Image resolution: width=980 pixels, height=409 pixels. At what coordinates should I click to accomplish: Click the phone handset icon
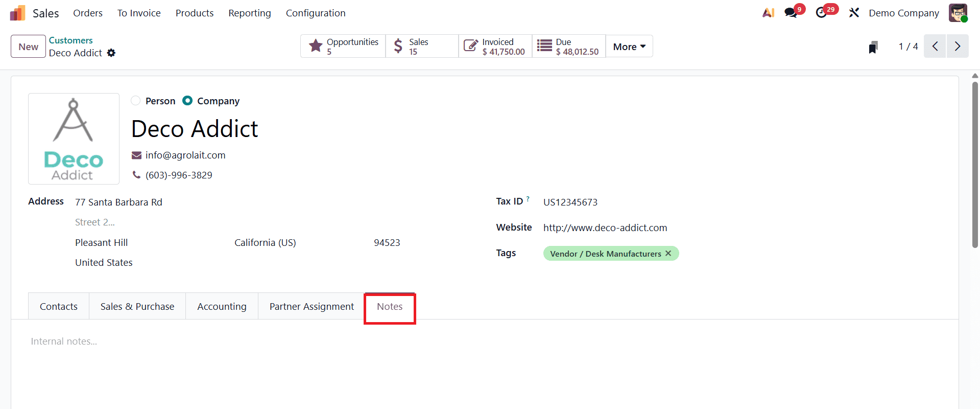pyautogui.click(x=136, y=175)
